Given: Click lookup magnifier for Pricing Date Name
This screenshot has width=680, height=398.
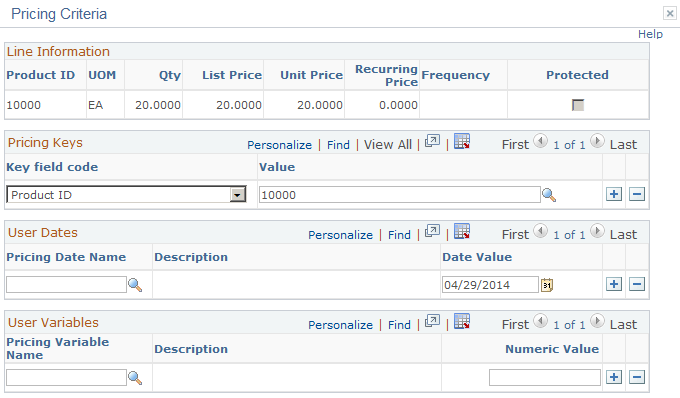Looking at the screenshot, I should click(135, 285).
